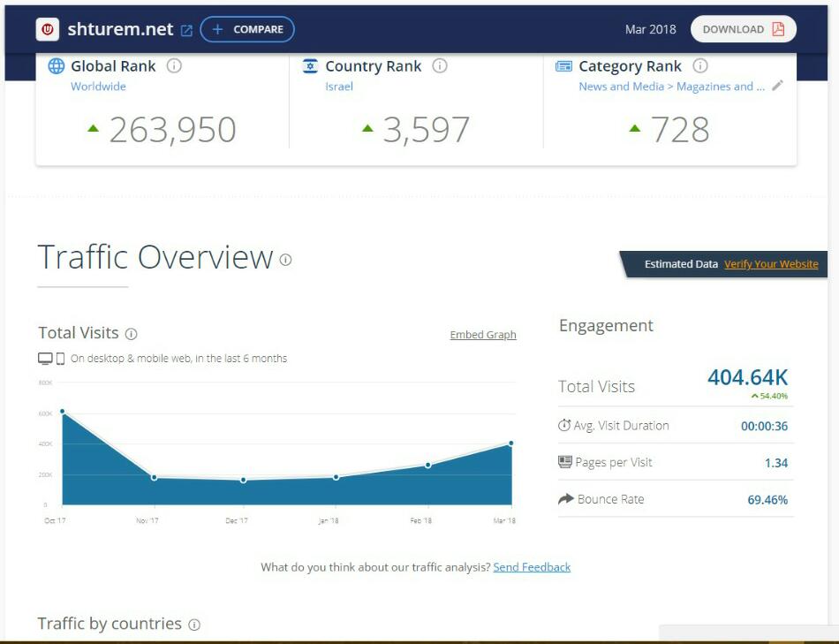The image size is (839, 644).
Task: Open the Embed Graph link
Action: click(x=483, y=335)
